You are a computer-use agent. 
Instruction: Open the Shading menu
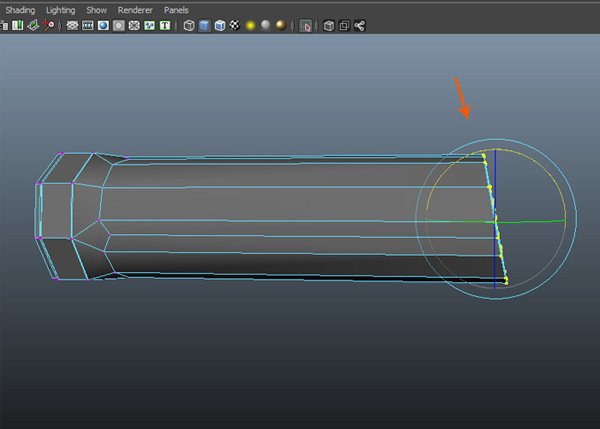point(20,10)
